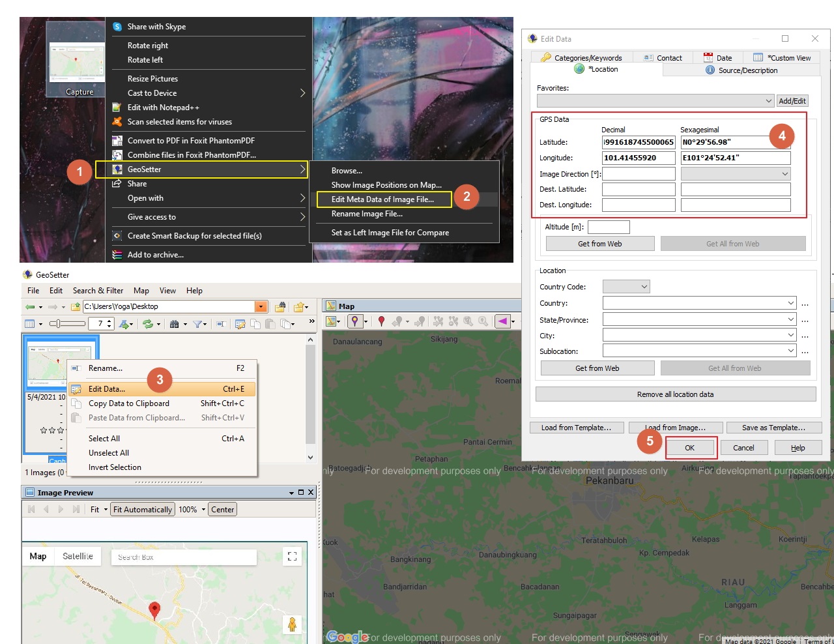The height and width of the screenshot is (644, 834).
Task: Toggle the Map view in Image Preview
Action: [x=38, y=556]
